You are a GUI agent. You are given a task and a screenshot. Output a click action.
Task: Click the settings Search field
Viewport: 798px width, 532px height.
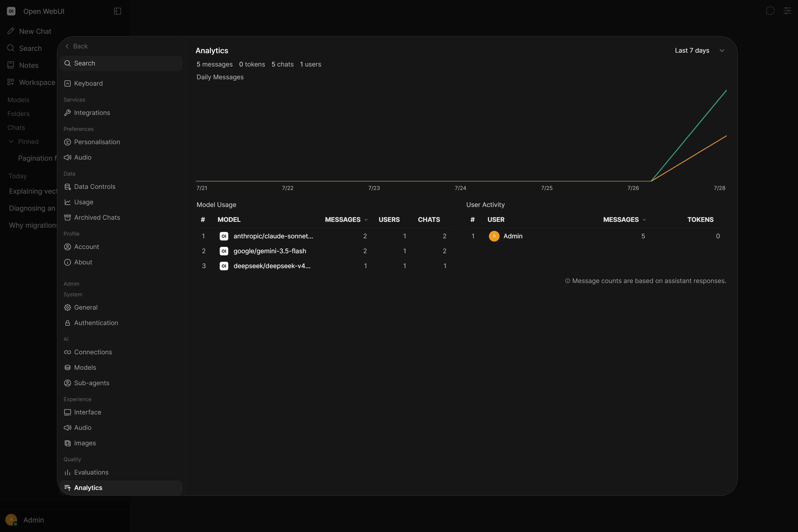pyautogui.click(x=121, y=64)
